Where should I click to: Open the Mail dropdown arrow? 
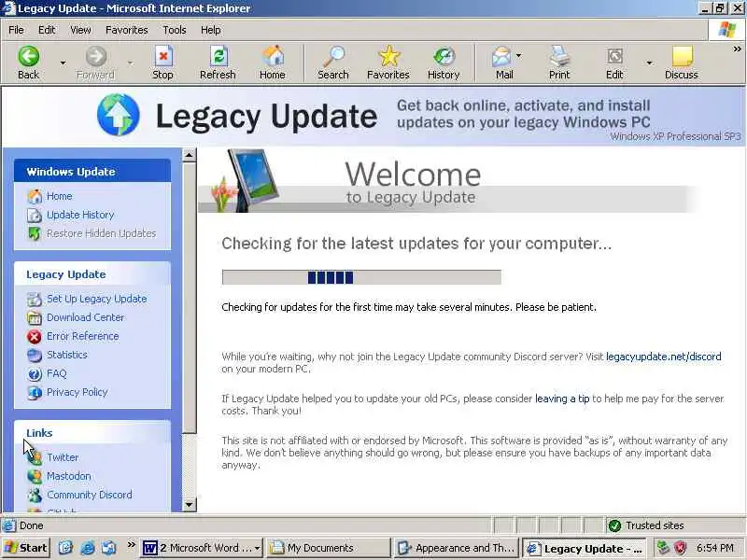coord(519,56)
